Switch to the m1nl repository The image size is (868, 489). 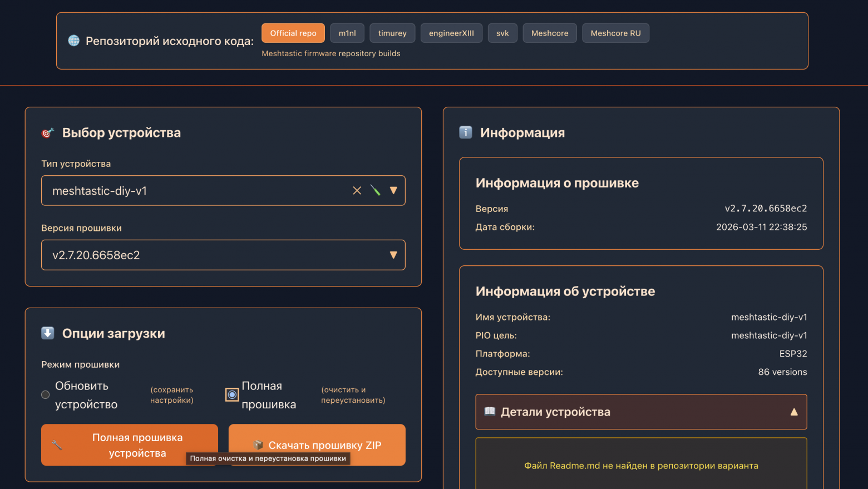click(x=347, y=33)
